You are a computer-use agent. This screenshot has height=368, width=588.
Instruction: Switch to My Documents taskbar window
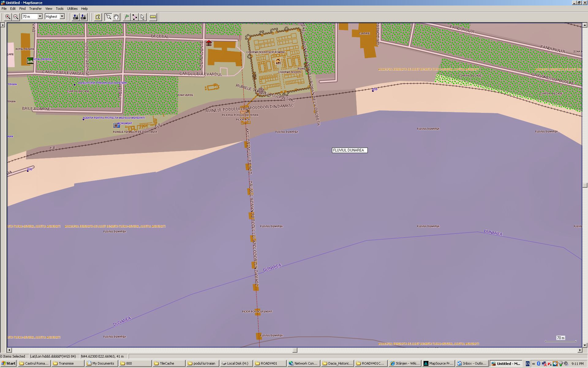click(x=101, y=363)
